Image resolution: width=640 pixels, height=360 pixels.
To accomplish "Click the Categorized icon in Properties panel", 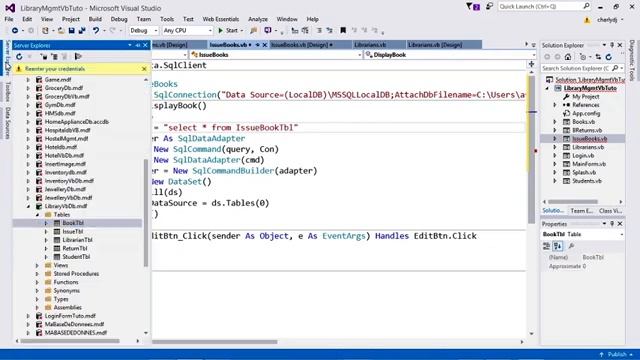I will click(x=547, y=246).
